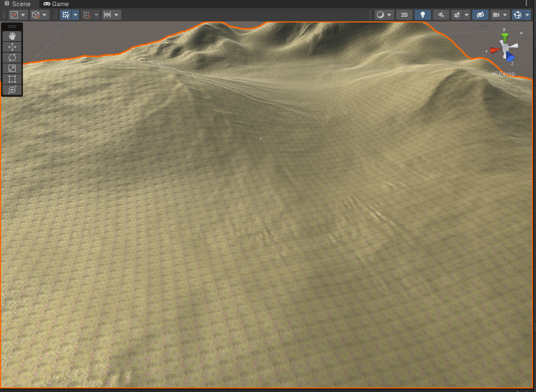Screen dimensions: 536x392
Task: Click the Persp projection label
Action: pyautogui.click(x=505, y=74)
